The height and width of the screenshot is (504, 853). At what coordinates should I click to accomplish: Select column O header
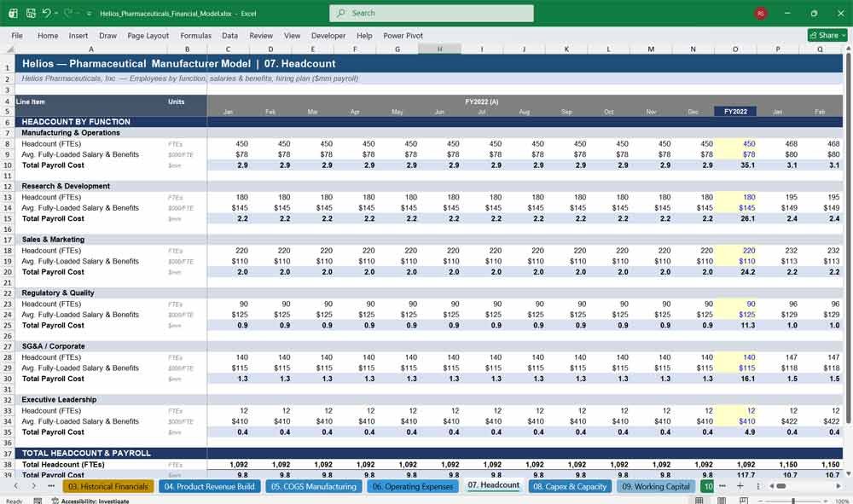pos(735,49)
